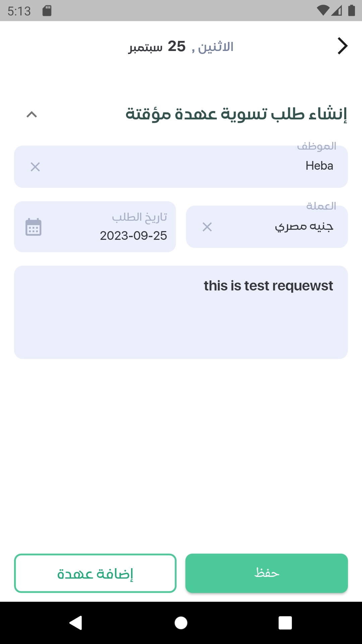The width and height of the screenshot is (362, 644).
Task: Open the Android recent apps button
Action: pos(285,623)
